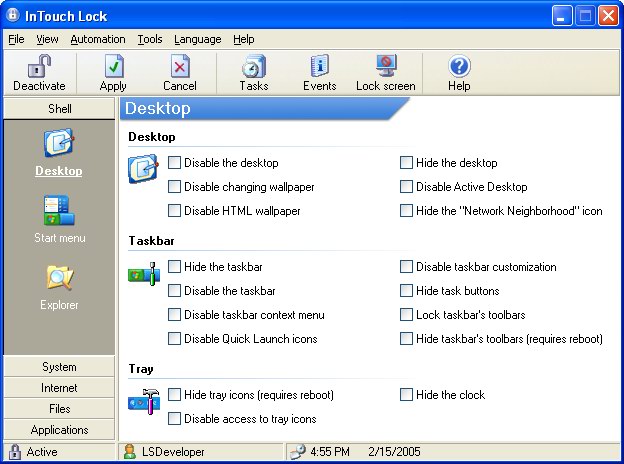The image size is (624, 464).
Task: Click the 4:55 PM time in the status bar
Action: pyautogui.click(x=330, y=452)
